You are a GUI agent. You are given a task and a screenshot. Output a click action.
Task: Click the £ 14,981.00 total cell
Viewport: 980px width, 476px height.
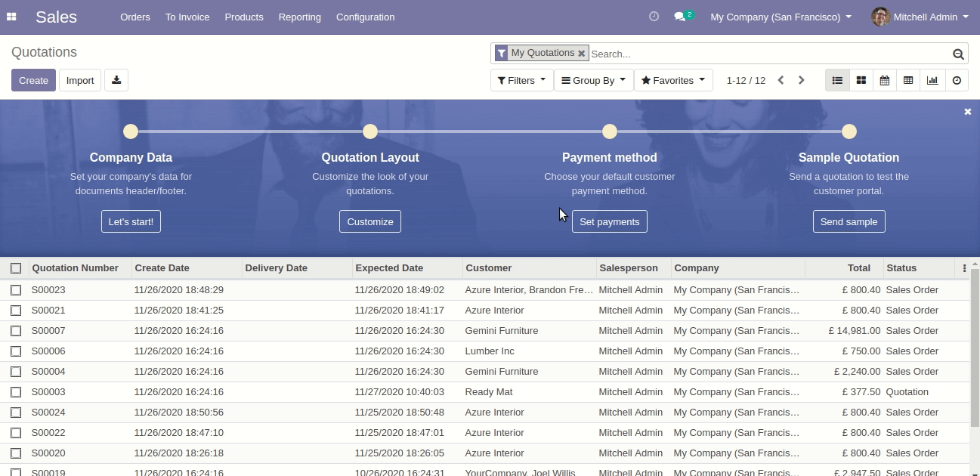854,330
